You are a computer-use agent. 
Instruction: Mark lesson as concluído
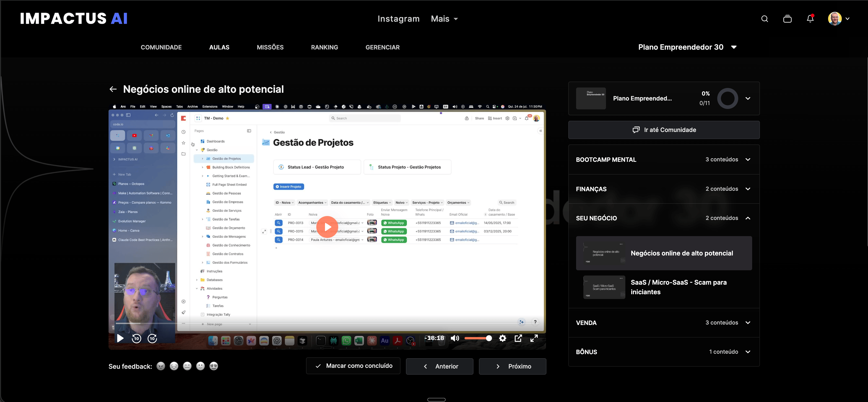point(353,366)
